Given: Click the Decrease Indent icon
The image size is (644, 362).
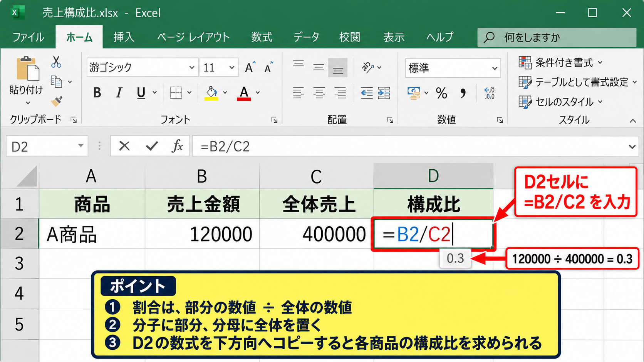Looking at the screenshot, I should point(367,93).
